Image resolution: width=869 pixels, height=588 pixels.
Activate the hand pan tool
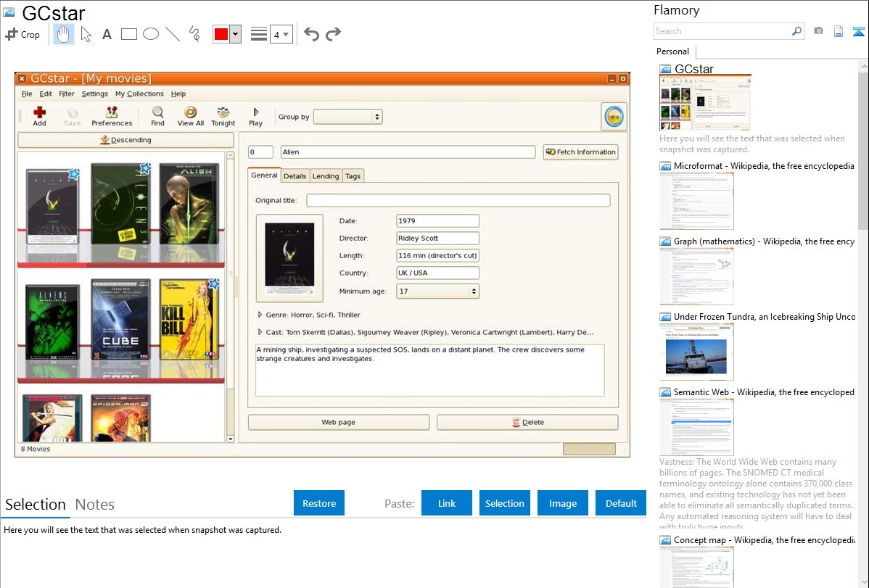click(63, 34)
